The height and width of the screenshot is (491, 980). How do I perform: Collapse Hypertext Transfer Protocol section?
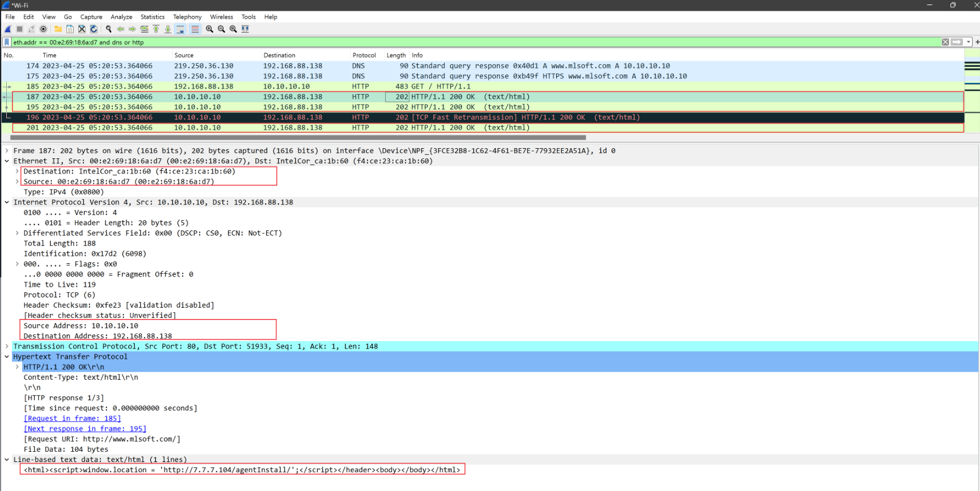(x=7, y=356)
